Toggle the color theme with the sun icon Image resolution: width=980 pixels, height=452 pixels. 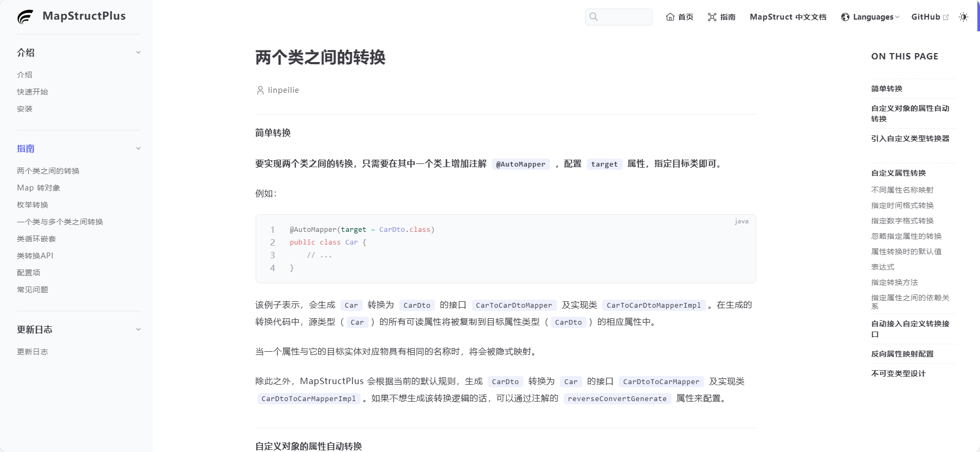click(x=964, y=17)
